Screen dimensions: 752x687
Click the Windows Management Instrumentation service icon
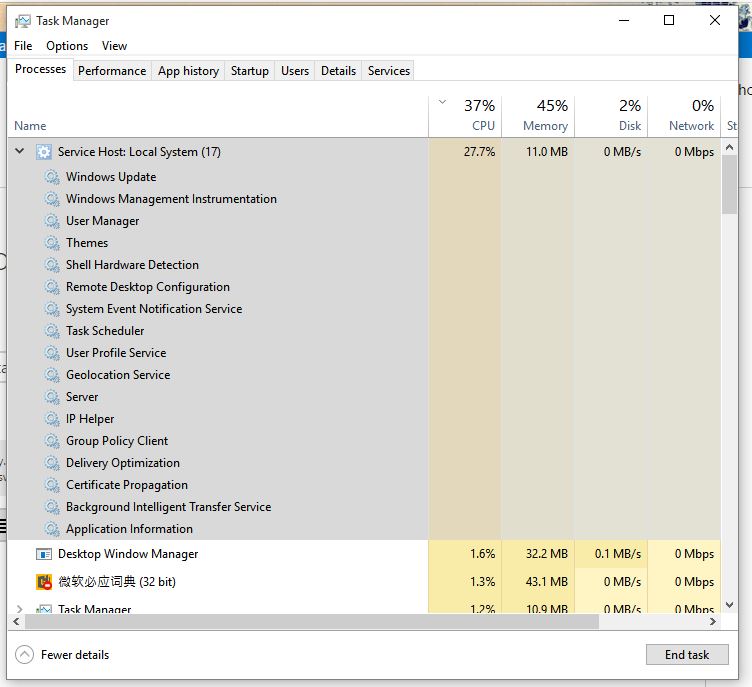52,199
